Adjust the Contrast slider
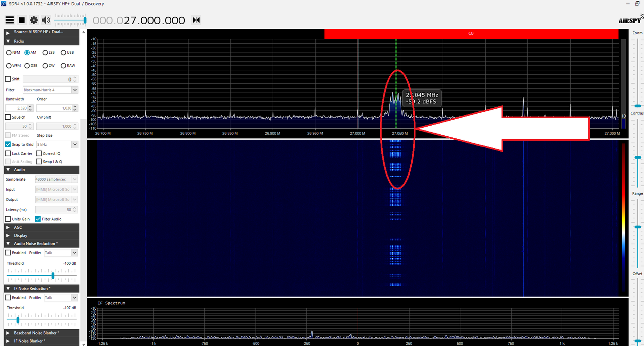Viewport: 644px width, 346px height. (637, 153)
